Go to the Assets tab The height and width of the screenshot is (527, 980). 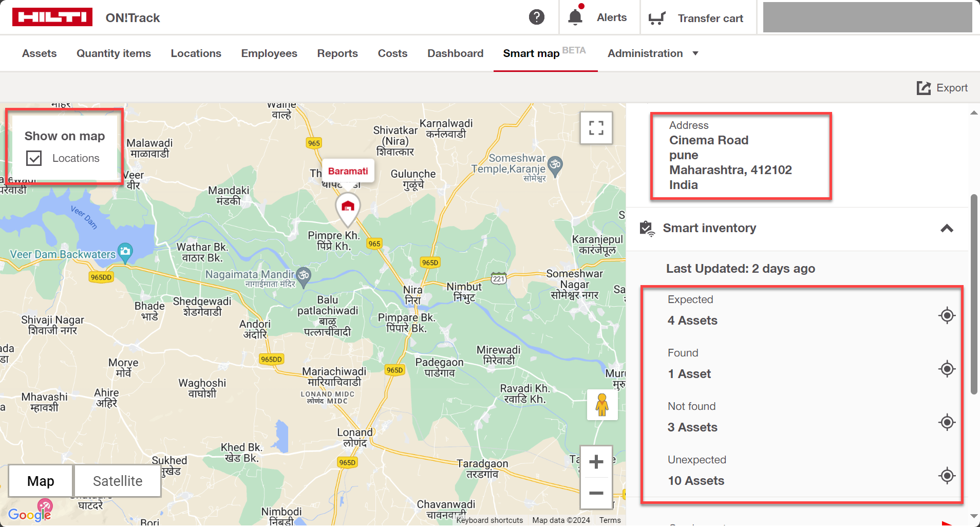39,53
